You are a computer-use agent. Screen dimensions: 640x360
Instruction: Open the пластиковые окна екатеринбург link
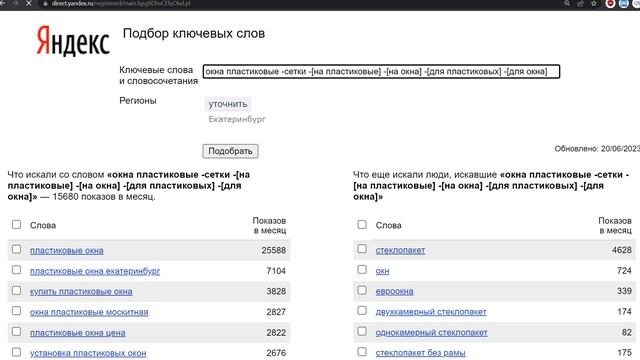95,271
